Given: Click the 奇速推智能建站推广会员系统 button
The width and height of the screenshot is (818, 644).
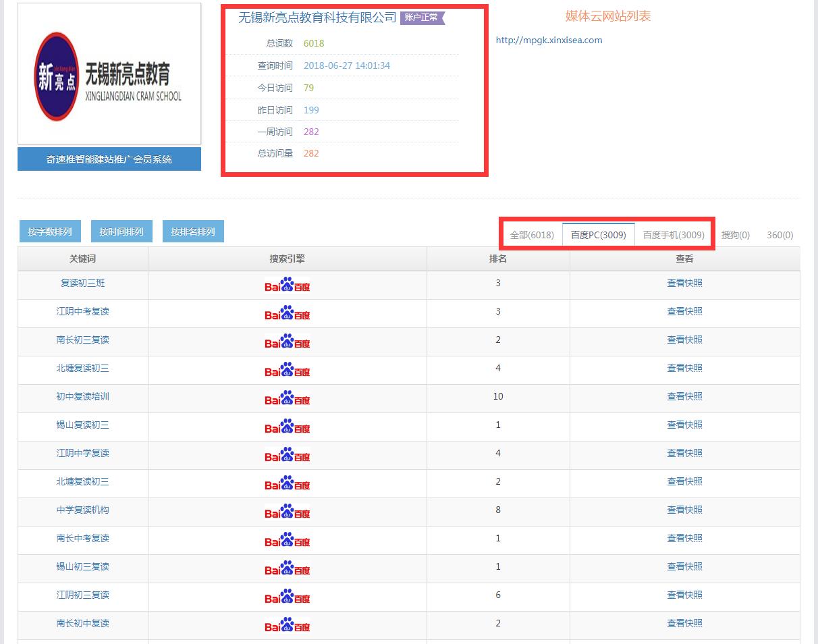Looking at the screenshot, I should click(109, 159).
